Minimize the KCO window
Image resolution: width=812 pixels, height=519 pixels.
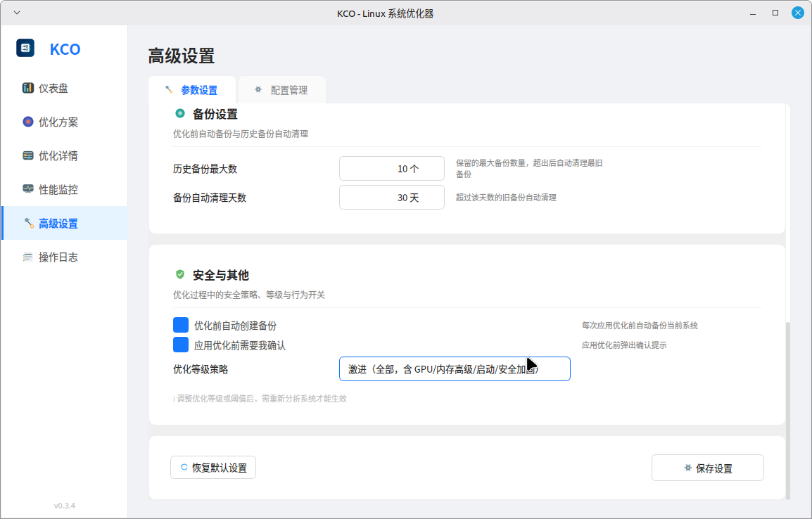click(753, 13)
